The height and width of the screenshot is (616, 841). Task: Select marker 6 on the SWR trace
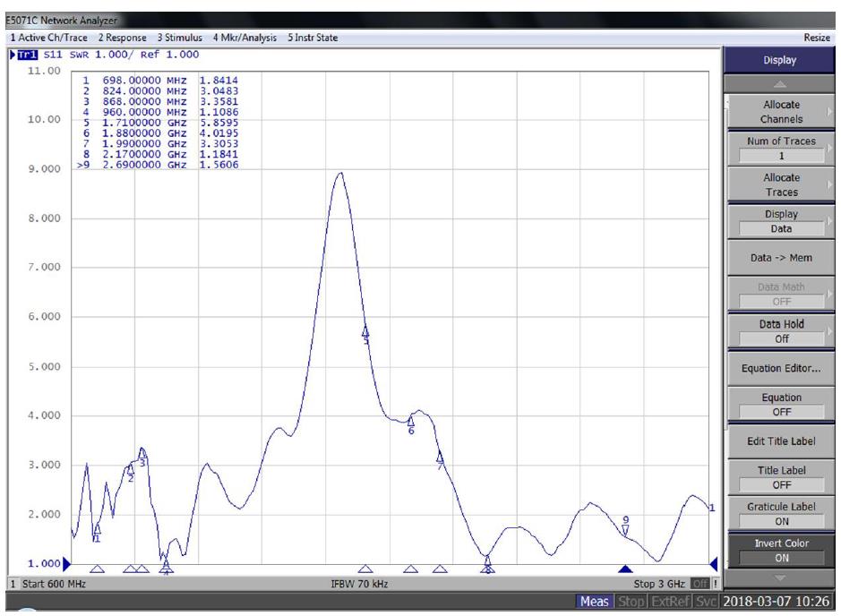tap(411, 421)
